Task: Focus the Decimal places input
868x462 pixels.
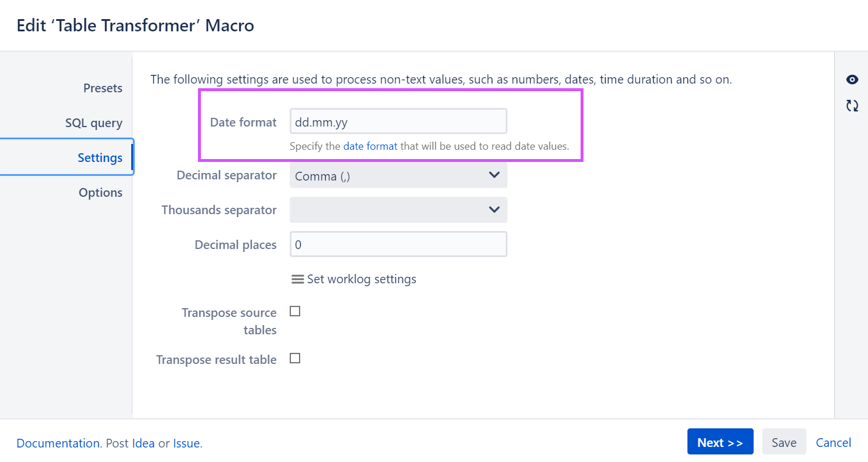Action: coord(398,244)
